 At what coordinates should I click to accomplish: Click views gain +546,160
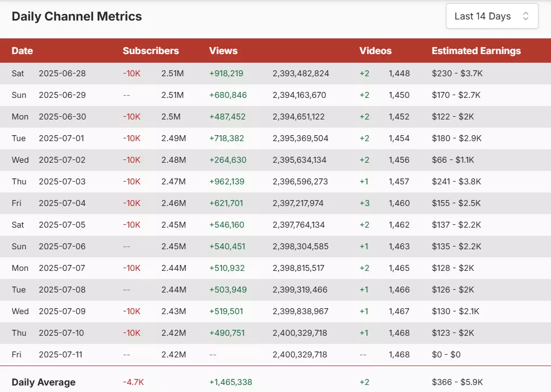(x=227, y=225)
